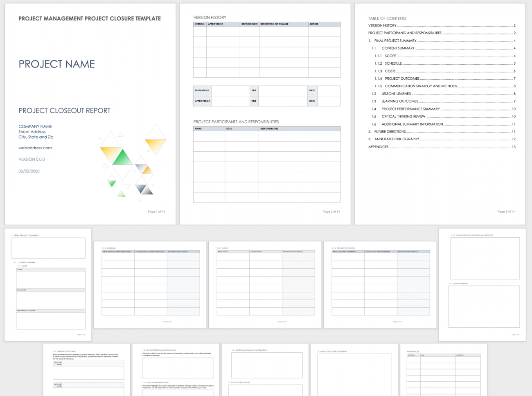
Task: Click the TABLE OF CONTENTS heading
Action: (387, 18)
